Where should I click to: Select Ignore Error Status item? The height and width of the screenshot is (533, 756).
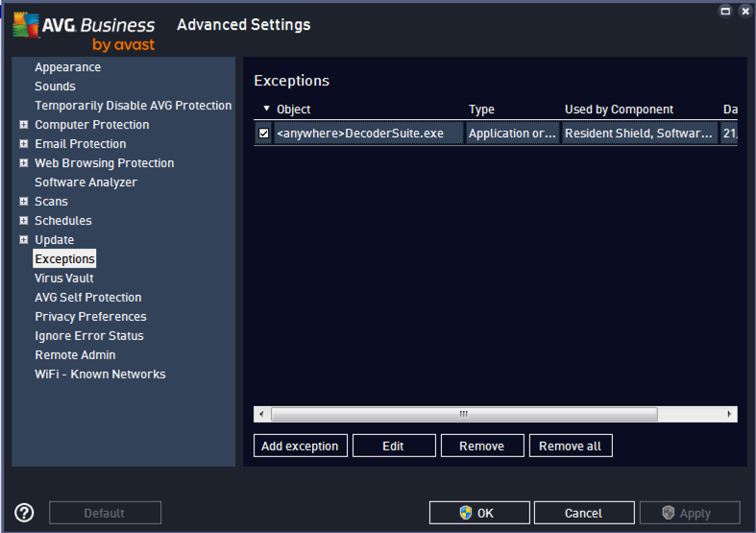pos(89,336)
